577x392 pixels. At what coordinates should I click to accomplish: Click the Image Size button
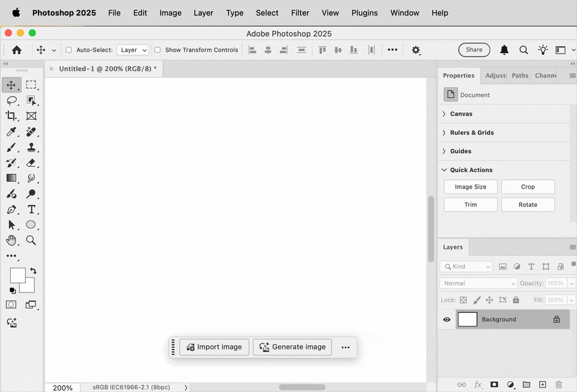[x=470, y=187]
